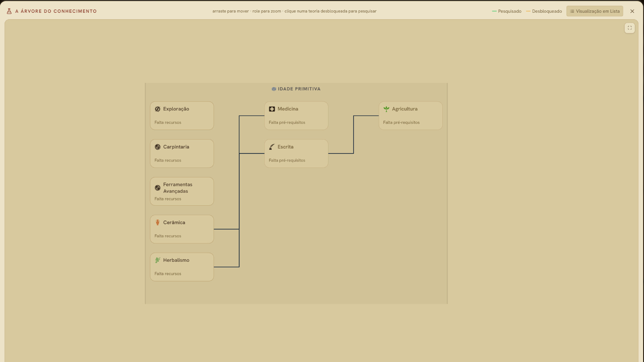Image resolution: width=644 pixels, height=362 pixels.
Task: Select the Escrita theory card
Action: pyautogui.click(x=296, y=154)
